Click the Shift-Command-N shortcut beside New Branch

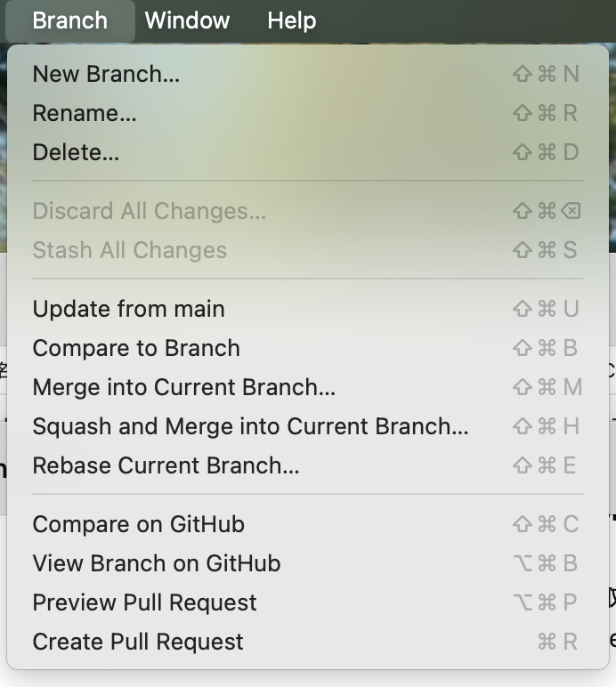click(547, 74)
